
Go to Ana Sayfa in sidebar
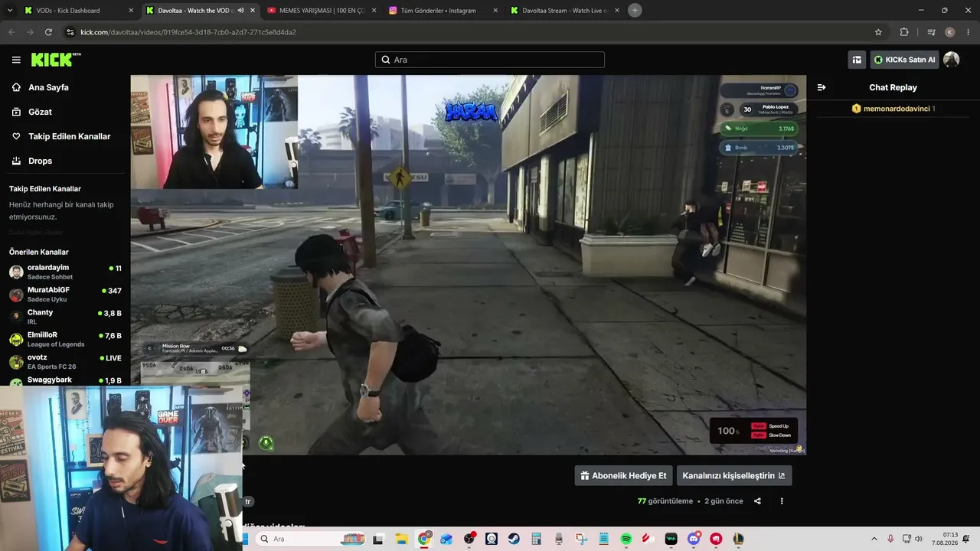[x=48, y=87]
